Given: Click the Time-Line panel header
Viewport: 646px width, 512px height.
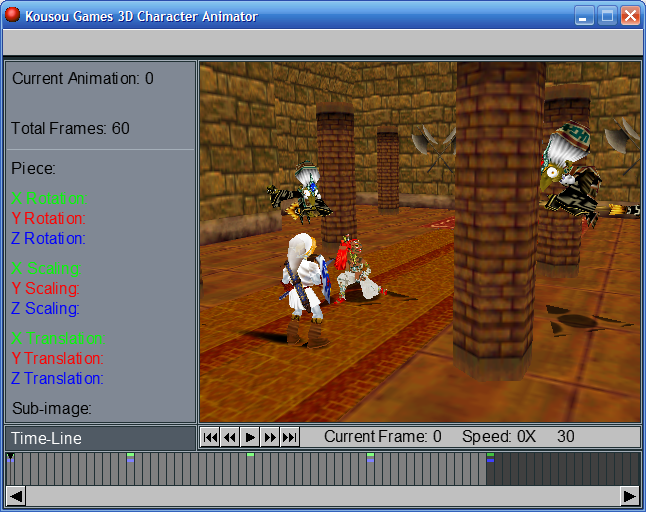Looking at the screenshot, I should [x=100, y=438].
